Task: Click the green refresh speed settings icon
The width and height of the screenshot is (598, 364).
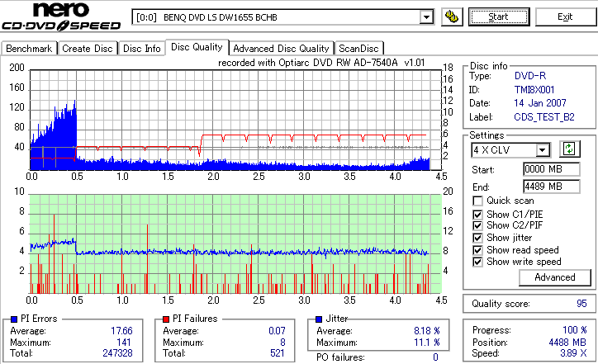Action: click(569, 149)
